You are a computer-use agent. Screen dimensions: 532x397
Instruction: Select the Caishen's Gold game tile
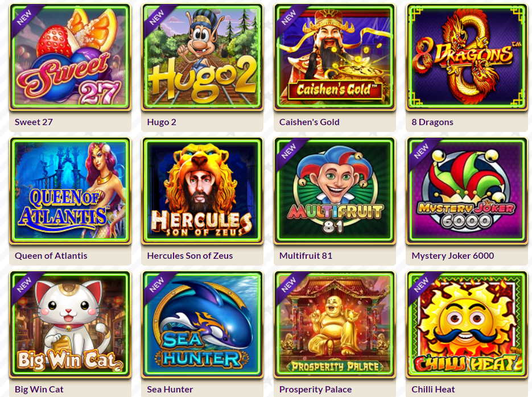[x=335, y=57]
